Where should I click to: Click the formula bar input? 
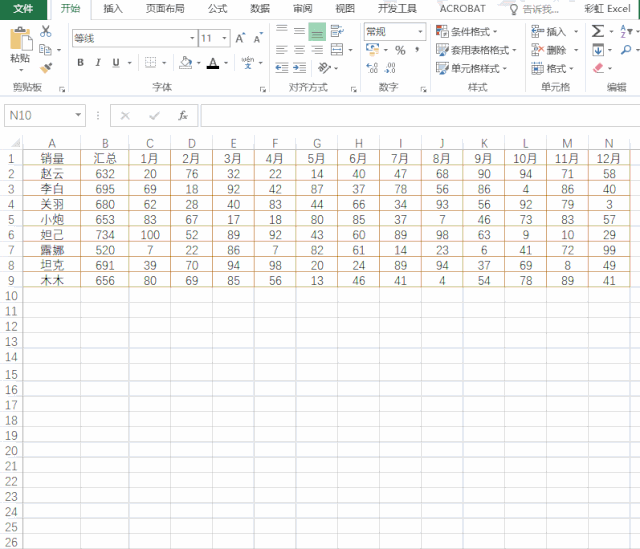[420, 116]
